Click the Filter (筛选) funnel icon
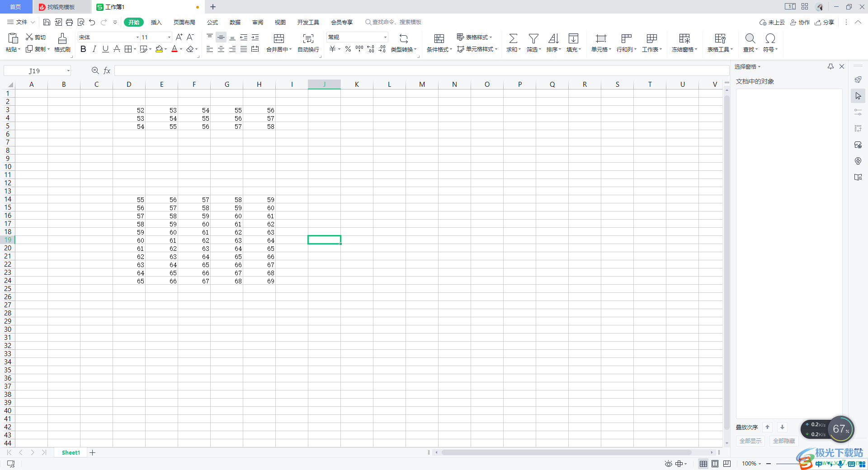The height and width of the screenshot is (470, 868). (x=533, y=38)
